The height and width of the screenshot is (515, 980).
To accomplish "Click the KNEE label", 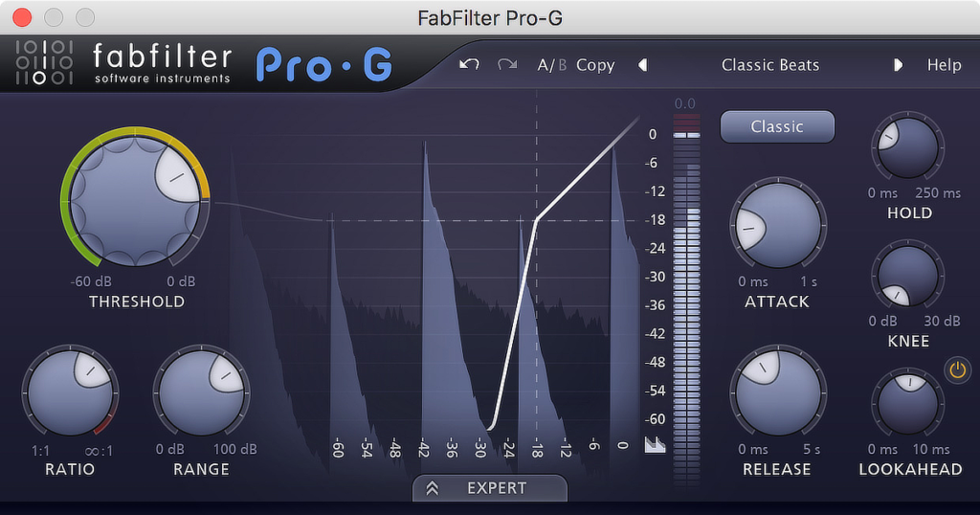I will (908, 341).
